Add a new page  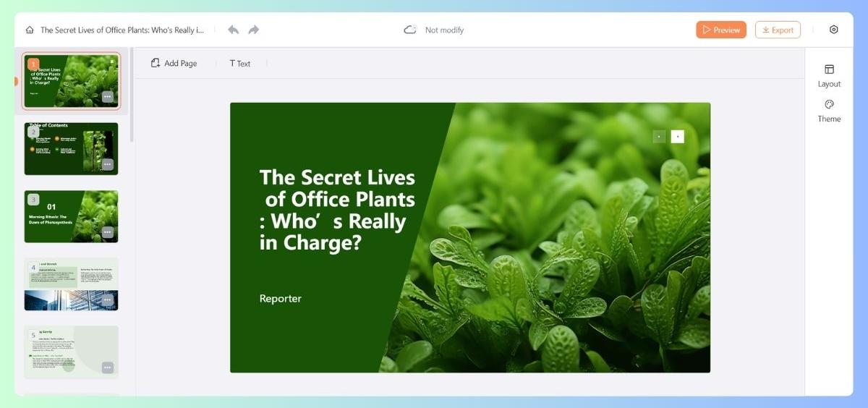174,64
